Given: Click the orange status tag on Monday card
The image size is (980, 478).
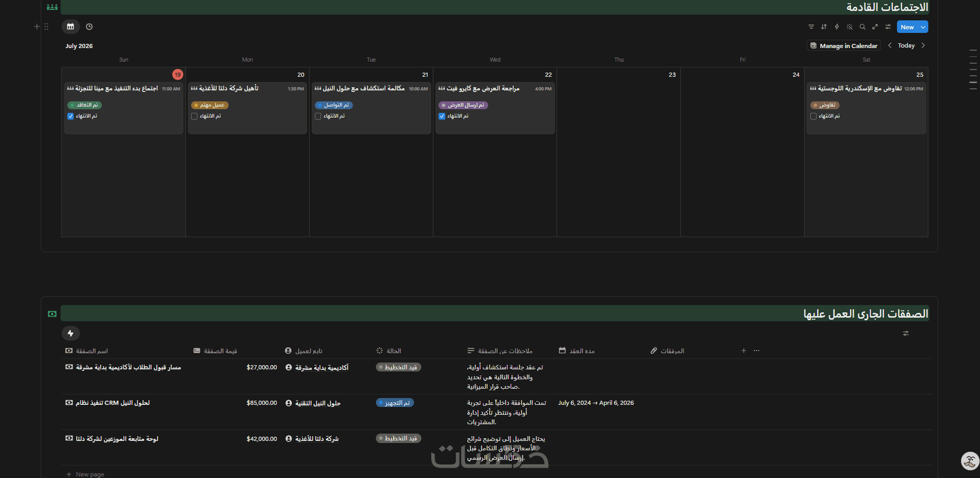Looking at the screenshot, I should (210, 105).
